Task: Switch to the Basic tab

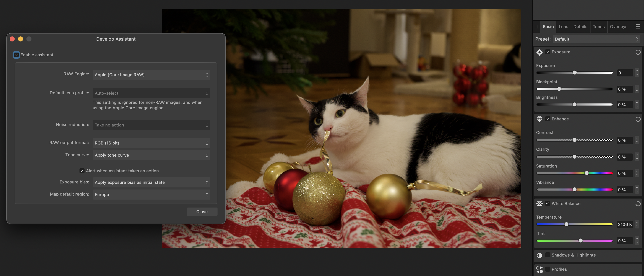Action: point(548,26)
